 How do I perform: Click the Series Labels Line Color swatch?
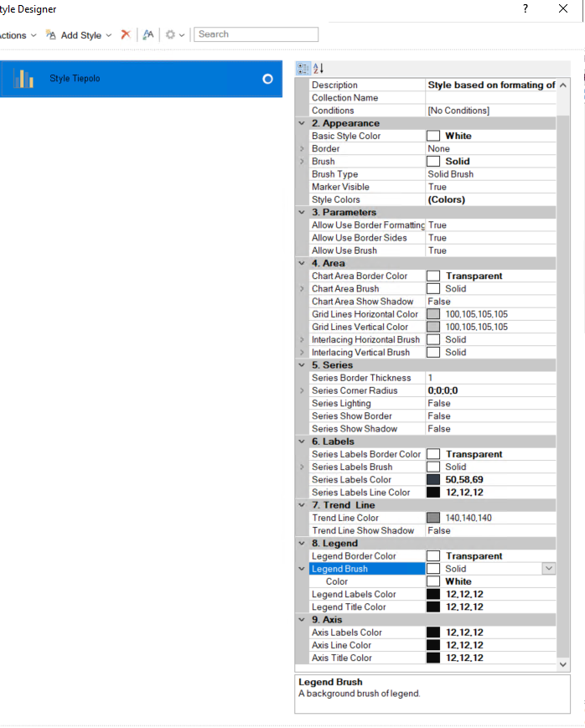pos(433,493)
